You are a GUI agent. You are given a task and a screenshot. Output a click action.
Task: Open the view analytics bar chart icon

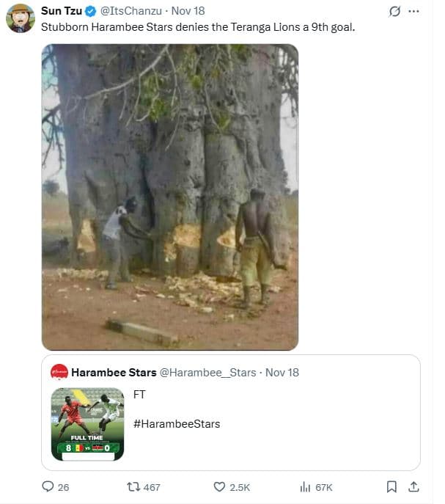pos(306,486)
